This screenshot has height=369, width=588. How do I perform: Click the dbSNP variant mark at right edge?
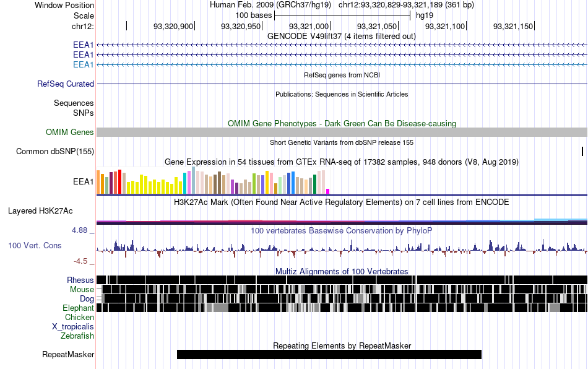coord(582,151)
